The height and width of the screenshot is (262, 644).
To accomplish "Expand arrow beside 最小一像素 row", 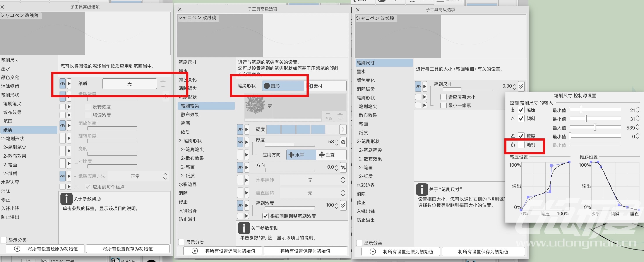I will [x=425, y=105].
